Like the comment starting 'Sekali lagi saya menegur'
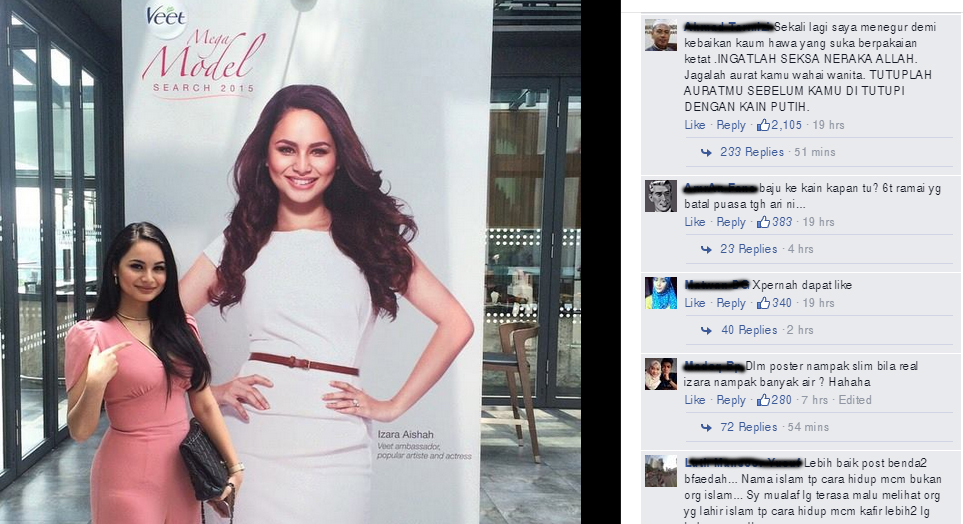 pos(695,125)
